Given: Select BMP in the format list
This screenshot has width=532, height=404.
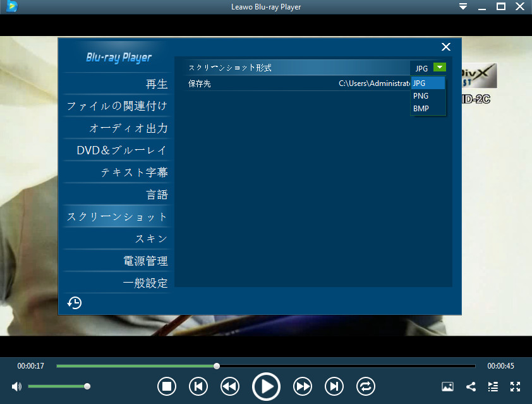Looking at the screenshot, I should [428, 109].
